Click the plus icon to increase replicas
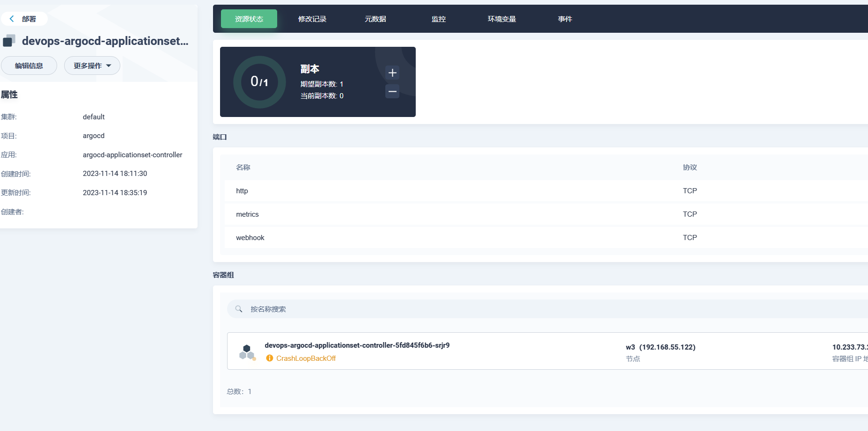This screenshot has width=868, height=431. pos(392,73)
